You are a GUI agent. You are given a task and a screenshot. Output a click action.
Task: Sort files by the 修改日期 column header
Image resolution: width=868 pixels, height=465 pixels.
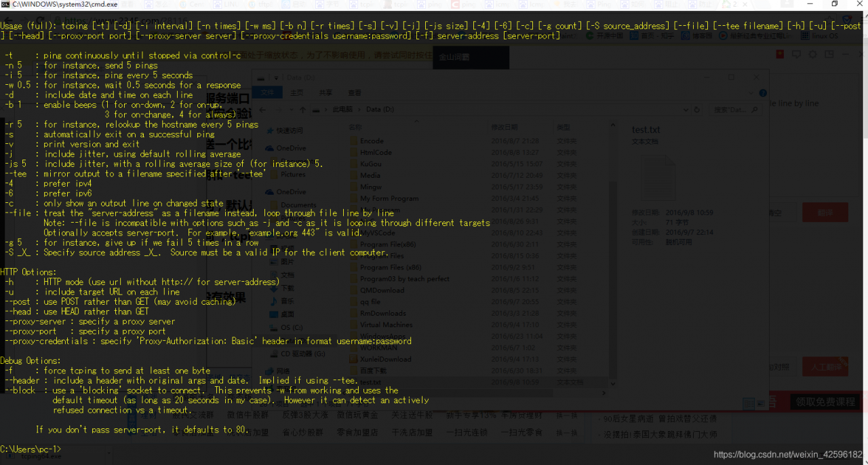coord(505,127)
